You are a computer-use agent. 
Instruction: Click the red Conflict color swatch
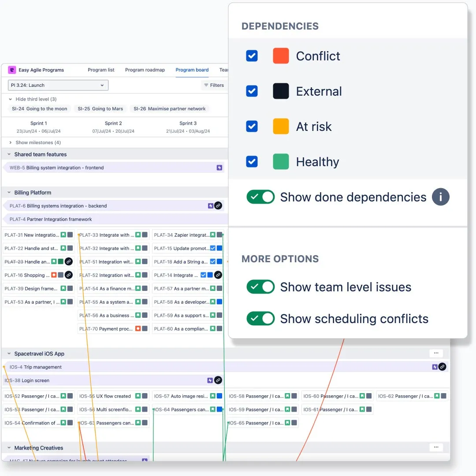click(281, 56)
